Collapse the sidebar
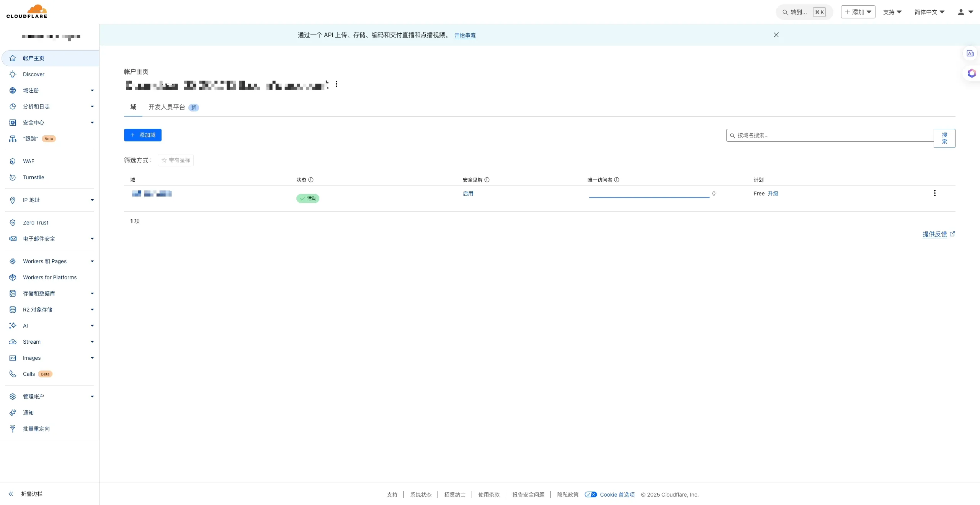 [x=27, y=494]
